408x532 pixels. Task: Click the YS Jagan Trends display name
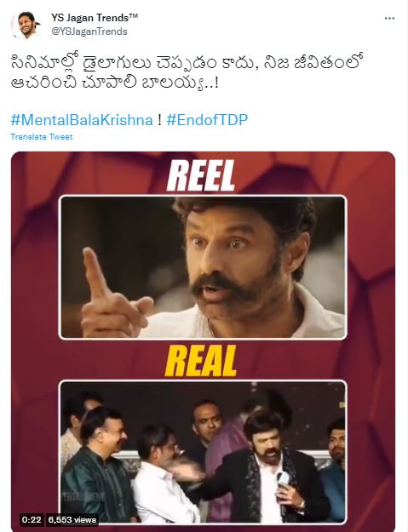pyautogui.click(x=95, y=18)
